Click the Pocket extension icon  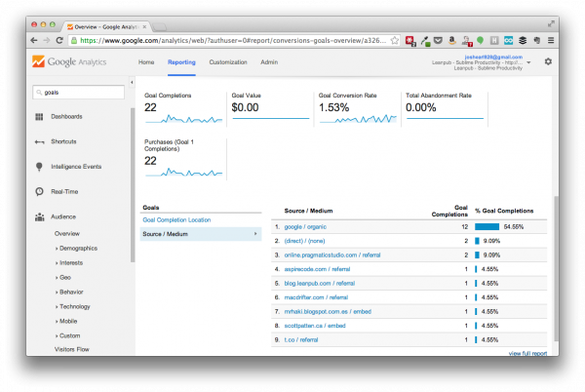click(438, 40)
